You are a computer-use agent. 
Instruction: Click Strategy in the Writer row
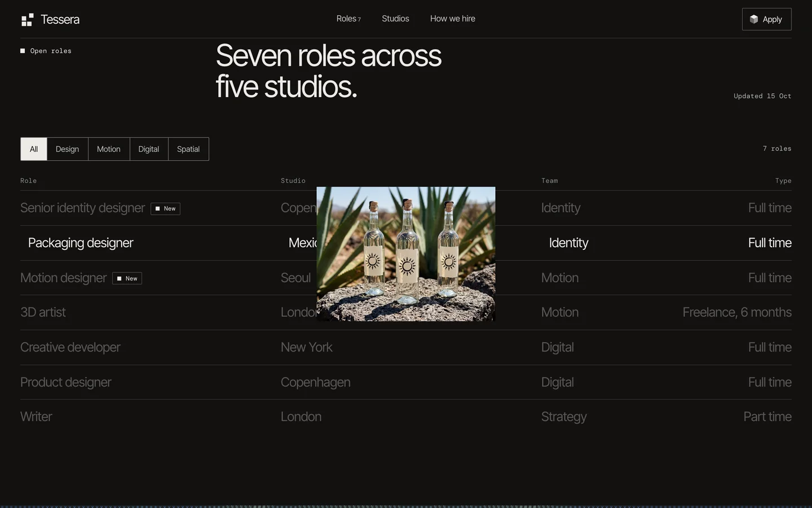(564, 417)
